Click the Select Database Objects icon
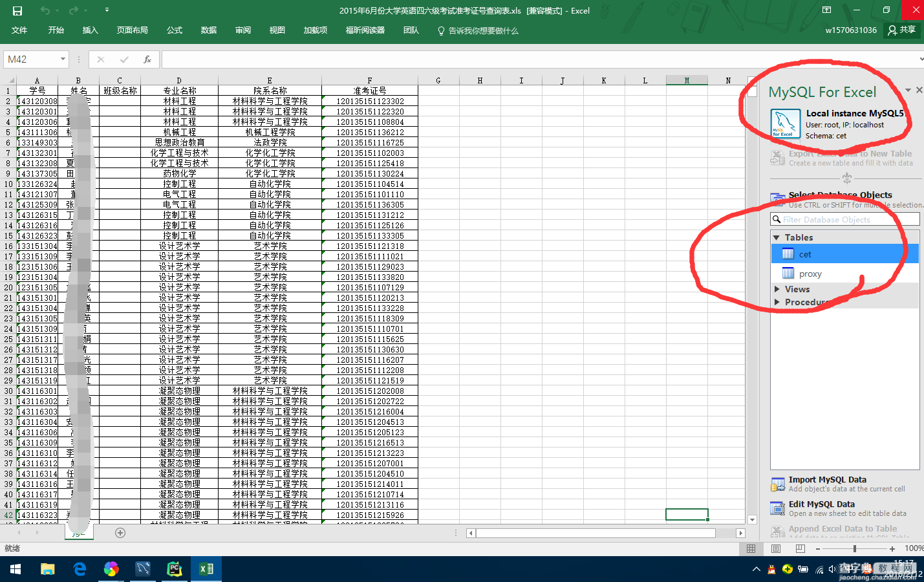The width and height of the screenshot is (924, 582). tap(777, 199)
